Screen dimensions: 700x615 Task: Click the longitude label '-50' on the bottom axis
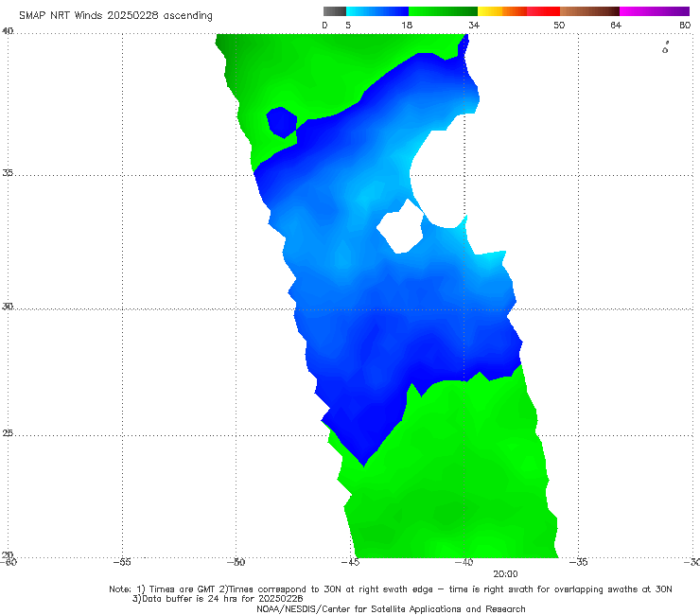click(236, 562)
